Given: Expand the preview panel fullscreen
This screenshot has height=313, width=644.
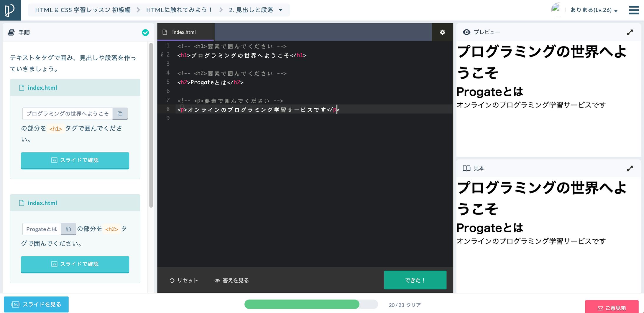Looking at the screenshot, I should point(630,32).
